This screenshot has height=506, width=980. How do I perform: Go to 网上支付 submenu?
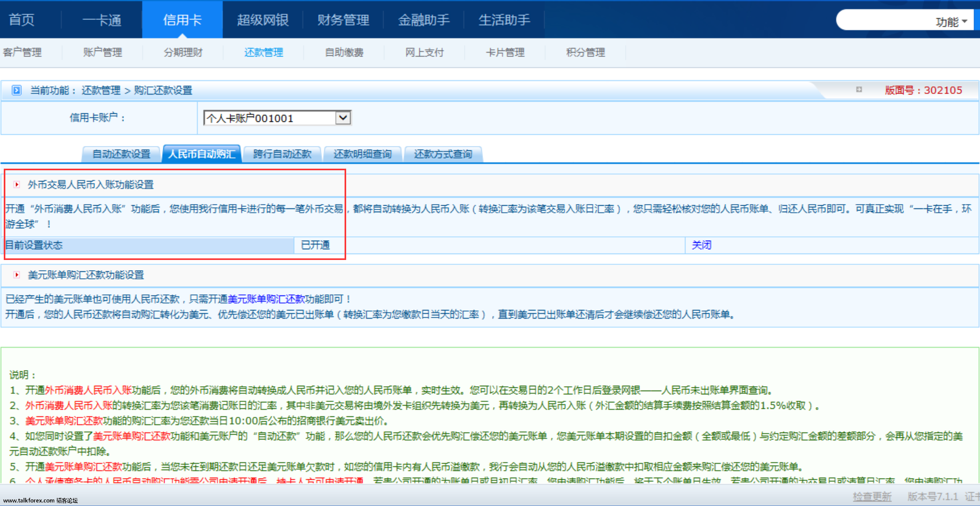click(425, 53)
